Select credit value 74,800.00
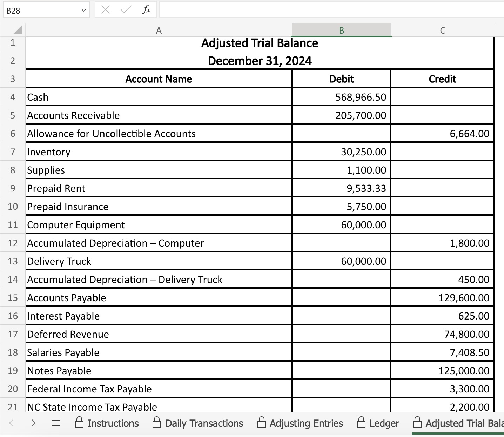 tap(442, 334)
